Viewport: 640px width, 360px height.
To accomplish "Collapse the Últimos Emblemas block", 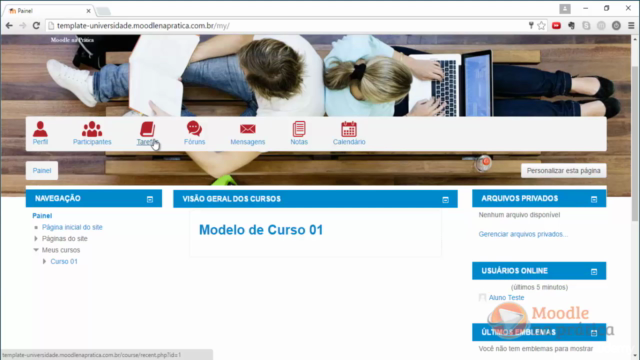I will point(594,333).
